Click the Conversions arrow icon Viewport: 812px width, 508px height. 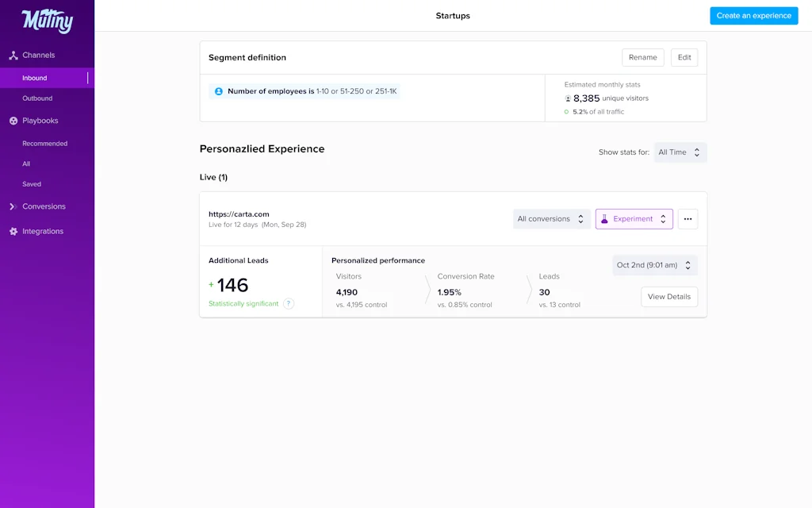point(13,206)
